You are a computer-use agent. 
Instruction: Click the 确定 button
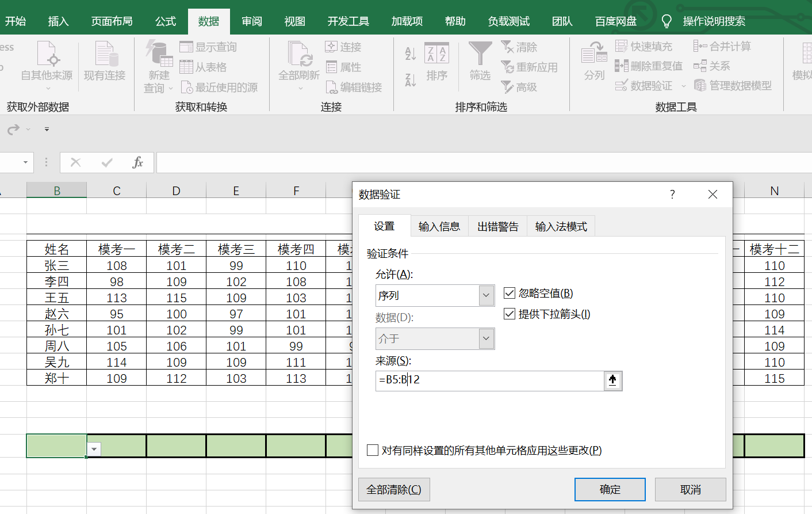click(610, 489)
